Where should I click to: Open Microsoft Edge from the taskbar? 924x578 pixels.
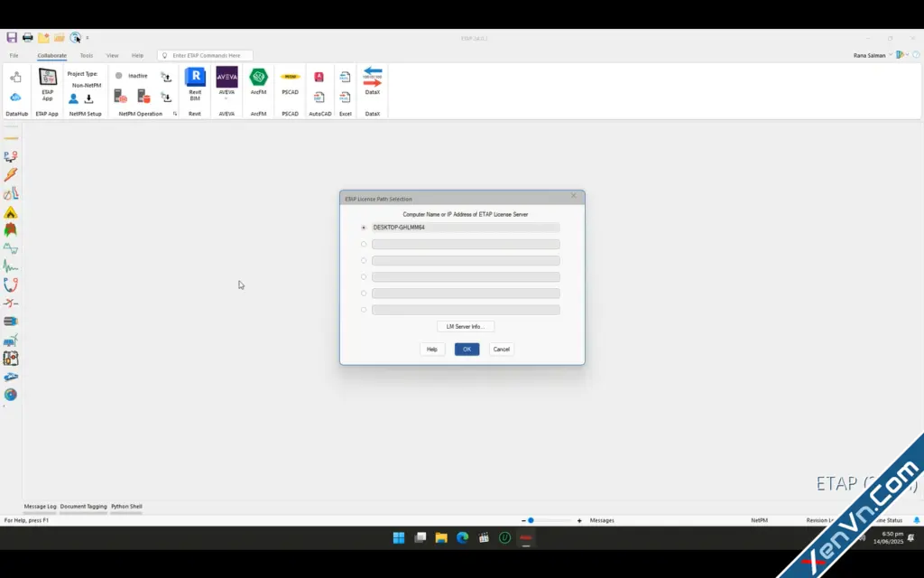pos(463,538)
